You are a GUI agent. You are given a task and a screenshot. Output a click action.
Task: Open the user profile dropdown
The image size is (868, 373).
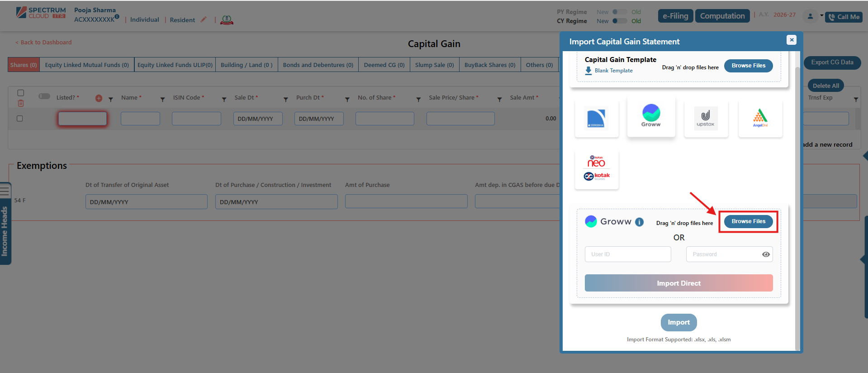coord(813,16)
